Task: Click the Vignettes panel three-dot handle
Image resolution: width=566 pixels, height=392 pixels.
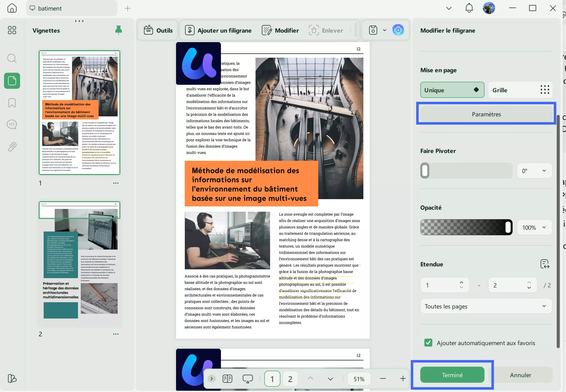Action: coord(79,21)
